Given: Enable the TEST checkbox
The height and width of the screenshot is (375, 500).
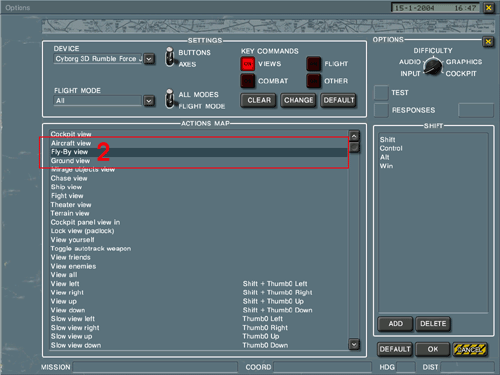Looking at the screenshot, I should [x=381, y=92].
